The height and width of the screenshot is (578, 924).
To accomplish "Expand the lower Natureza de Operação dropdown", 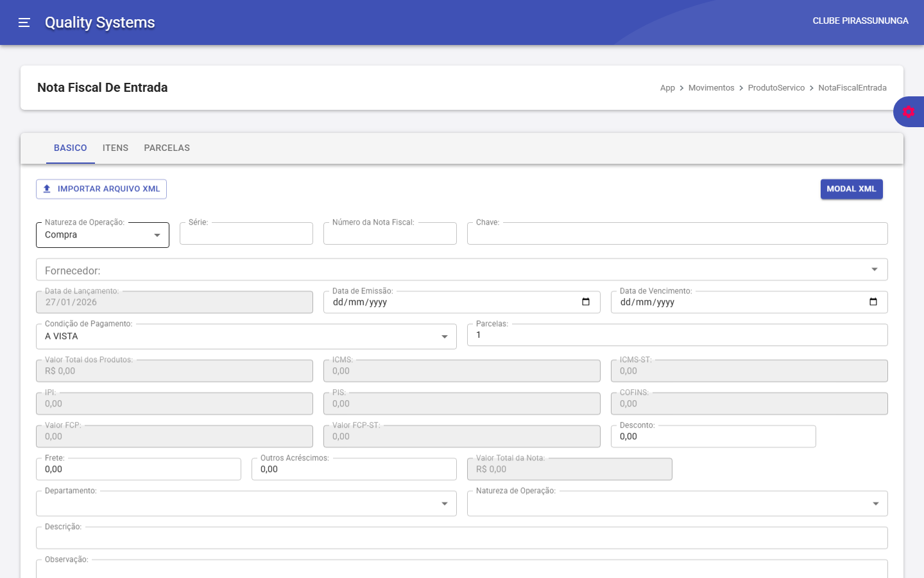I will pos(875,504).
